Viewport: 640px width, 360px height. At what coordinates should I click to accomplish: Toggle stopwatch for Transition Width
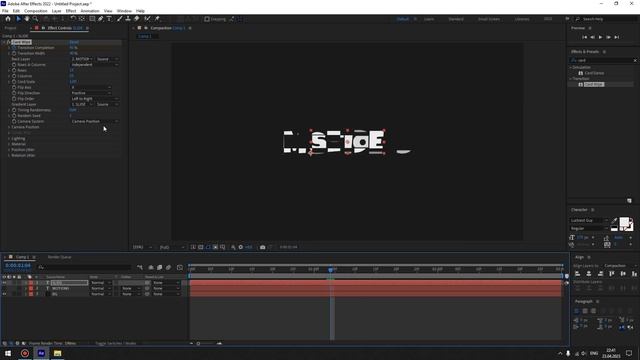tap(14, 53)
